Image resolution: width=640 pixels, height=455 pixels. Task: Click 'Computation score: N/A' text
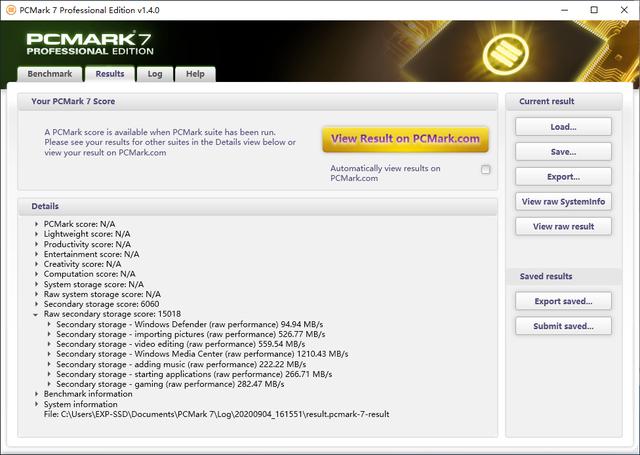click(89, 274)
